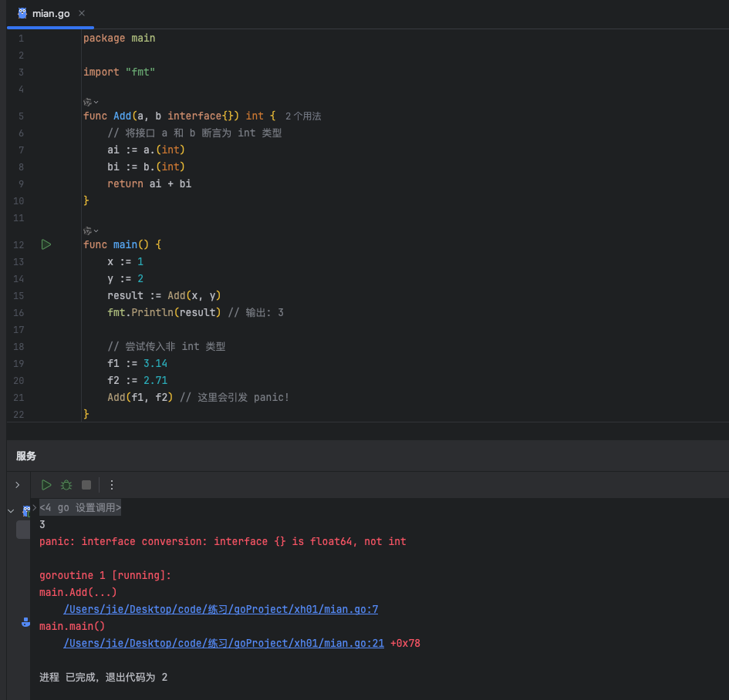Viewport: 729px width, 700px height.
Task: Click the '进程 已完成, 退出代码为 2' line
Action: tap(103, 677)
